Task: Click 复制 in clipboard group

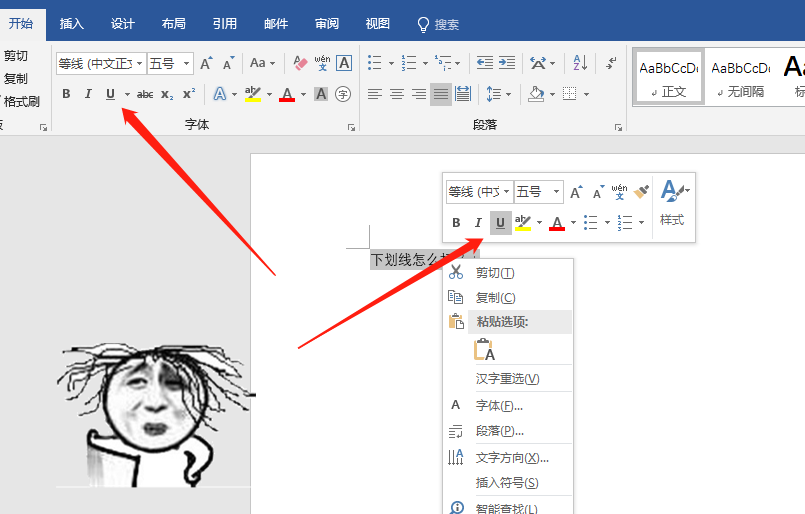Action: point(15,79)
